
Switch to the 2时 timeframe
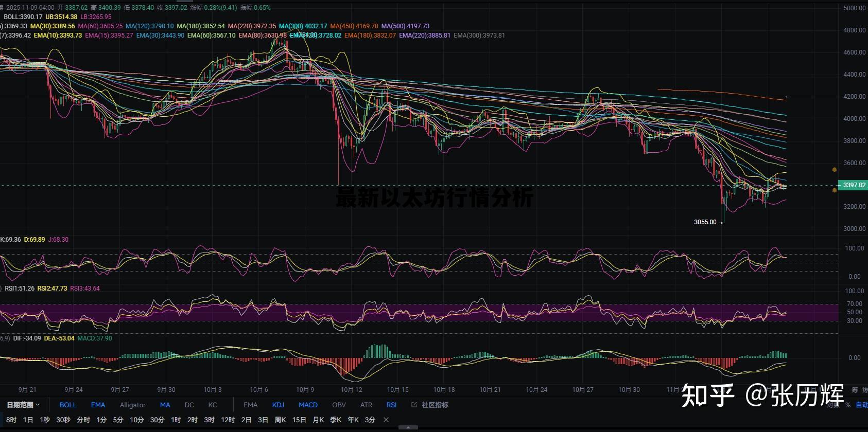click(193, 420)
